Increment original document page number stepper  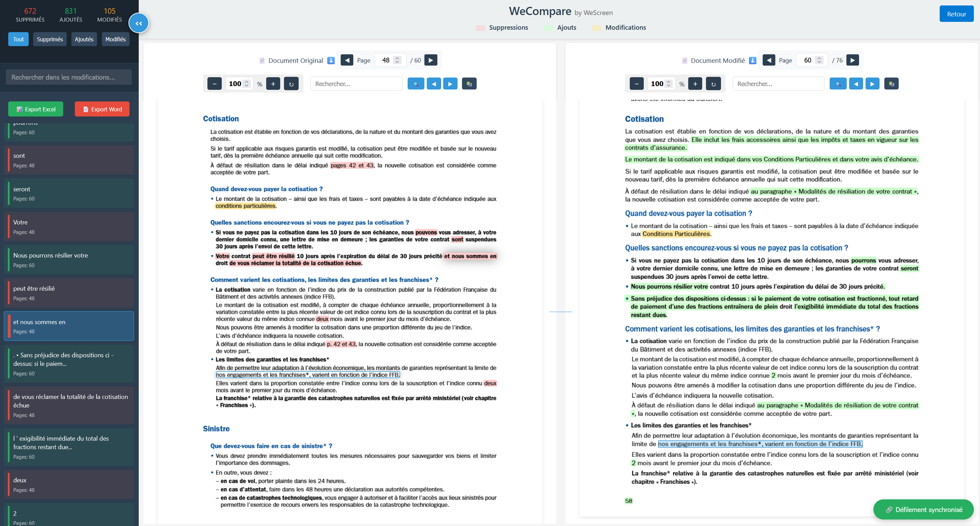tap(397, 58)
